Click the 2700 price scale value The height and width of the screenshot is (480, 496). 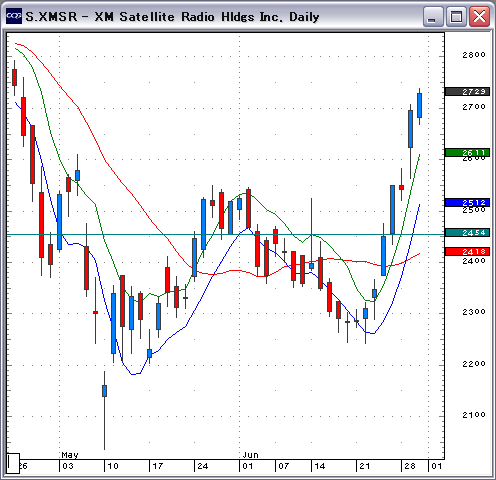pyautogui.click(x=474, y=107)
